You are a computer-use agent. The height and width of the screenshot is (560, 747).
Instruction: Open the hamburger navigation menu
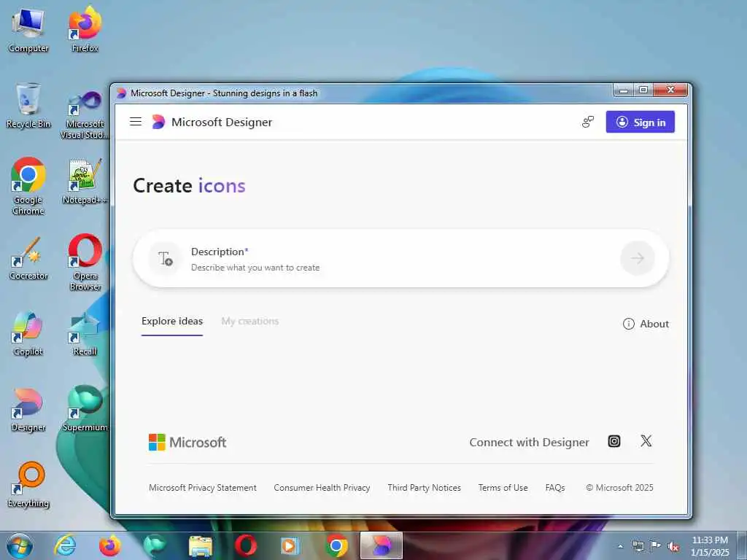[x=135, y=122]
